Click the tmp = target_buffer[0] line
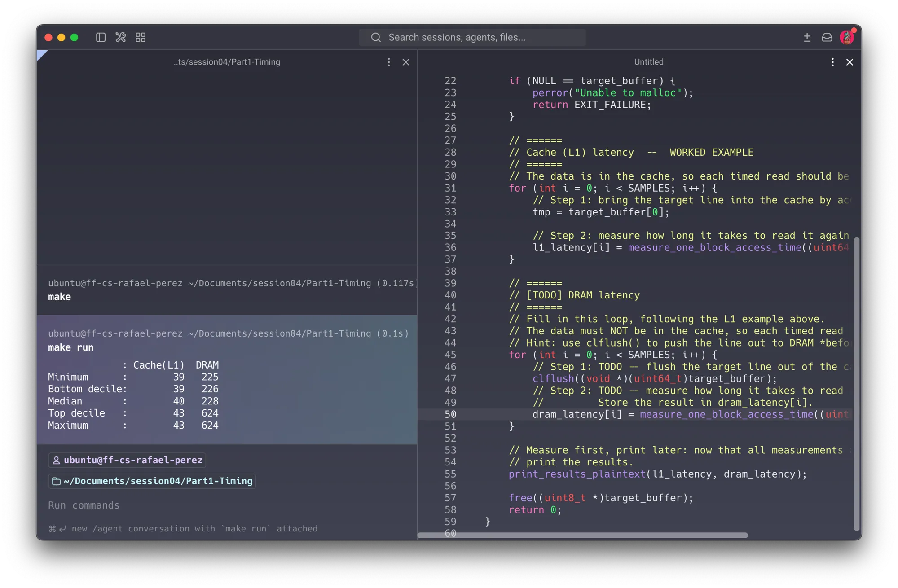898x588 pixels. 601,212
